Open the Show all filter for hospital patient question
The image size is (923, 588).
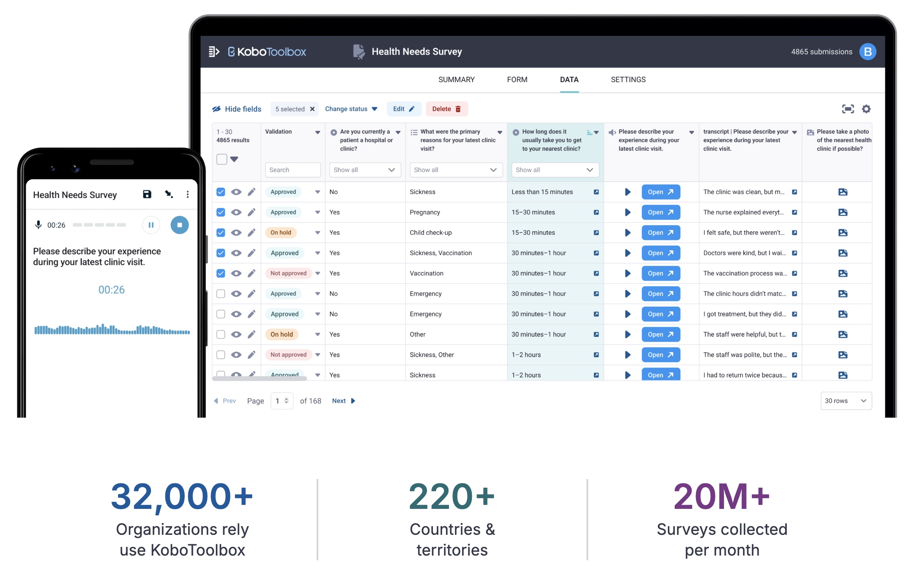point(365,170)
